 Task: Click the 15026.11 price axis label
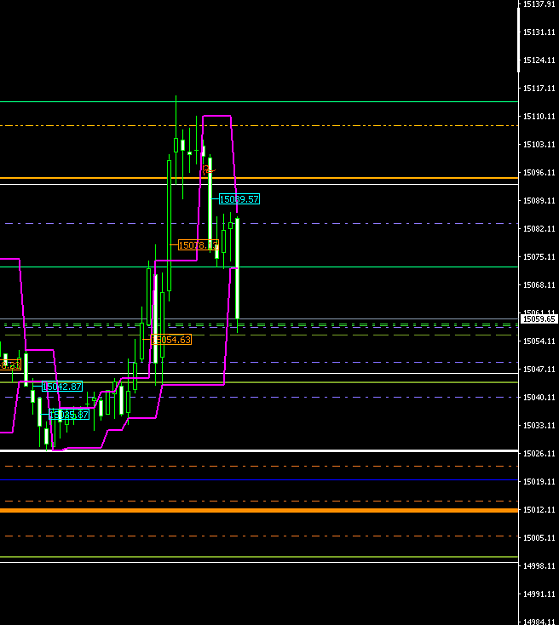tap(539, 454)
